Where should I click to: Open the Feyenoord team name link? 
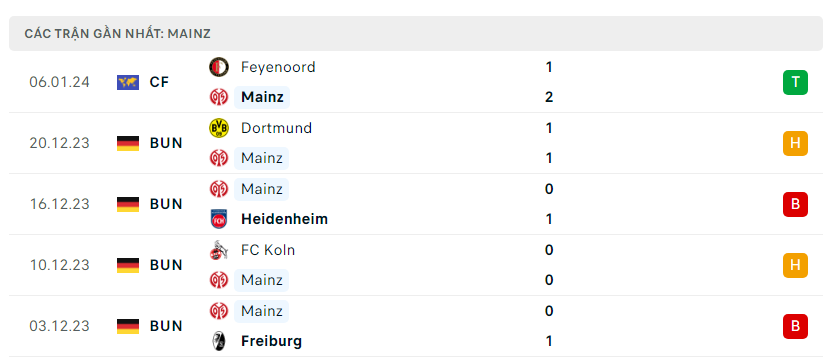coord(278,67)
